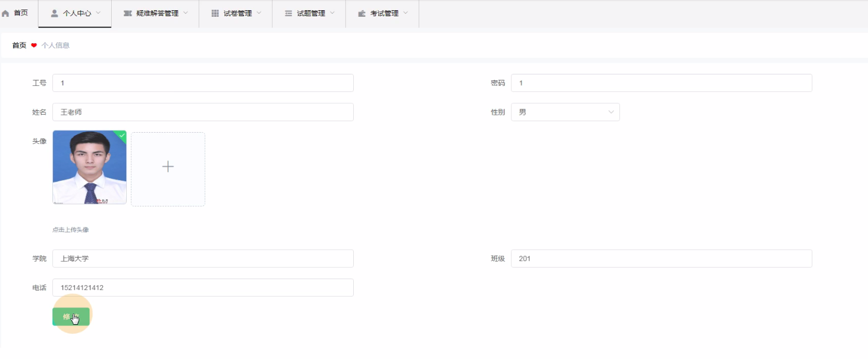868x359 pixels.
Task: Open the 性别 dropdown showing 男
Action: [565, 112]
